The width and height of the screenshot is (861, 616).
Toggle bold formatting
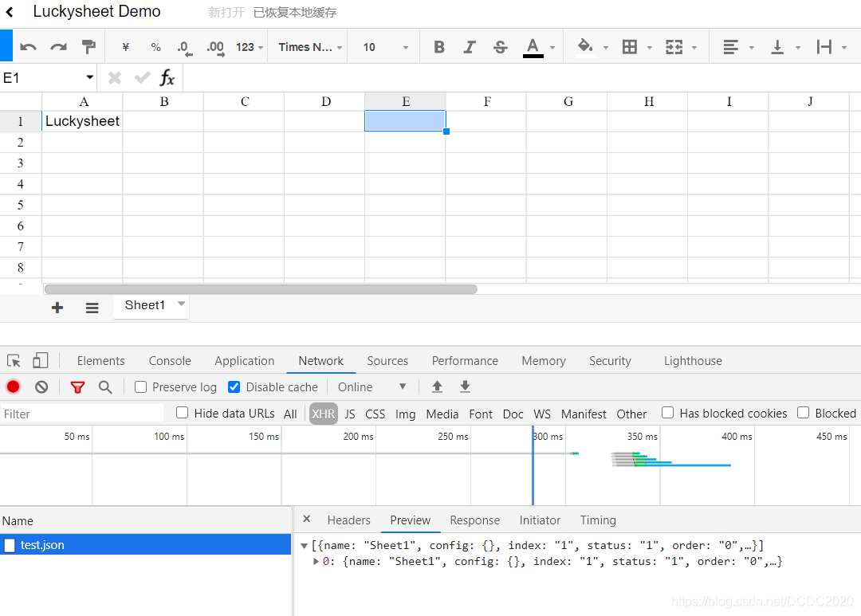(x=438, y=47)
